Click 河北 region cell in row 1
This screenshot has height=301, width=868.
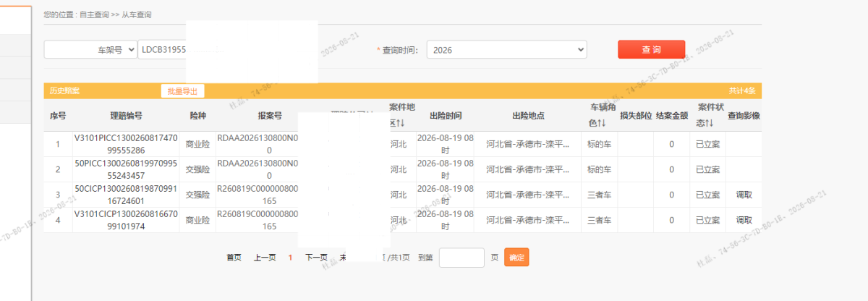pyautogui.click(x=399, y=144)
